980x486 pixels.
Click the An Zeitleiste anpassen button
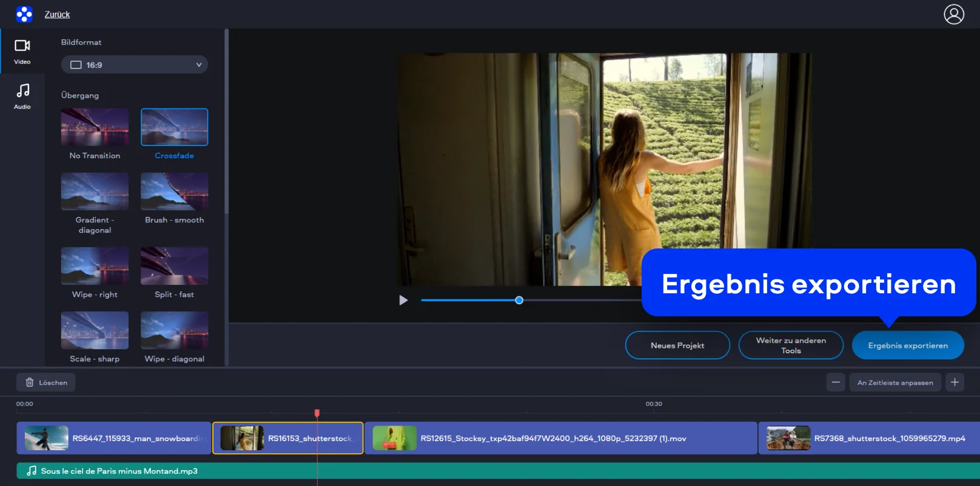894,382
